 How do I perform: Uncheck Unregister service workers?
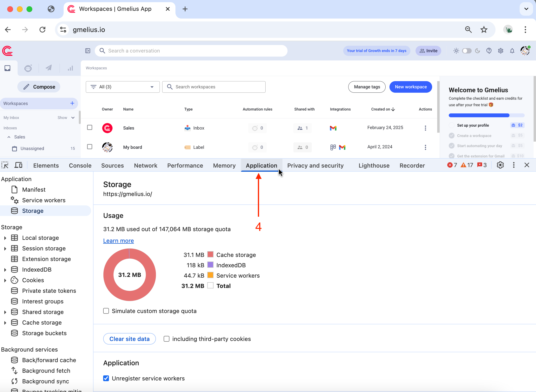106,378
